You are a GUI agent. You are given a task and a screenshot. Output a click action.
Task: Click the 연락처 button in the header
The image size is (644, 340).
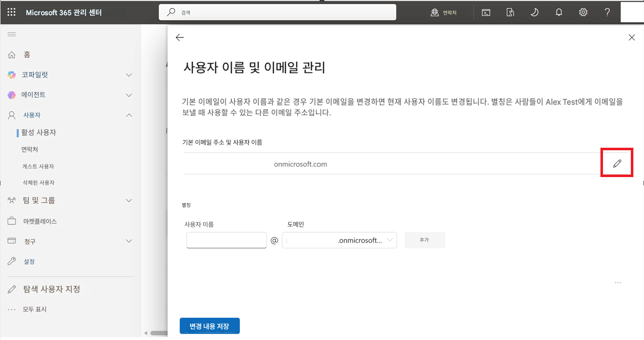(444, 13)
